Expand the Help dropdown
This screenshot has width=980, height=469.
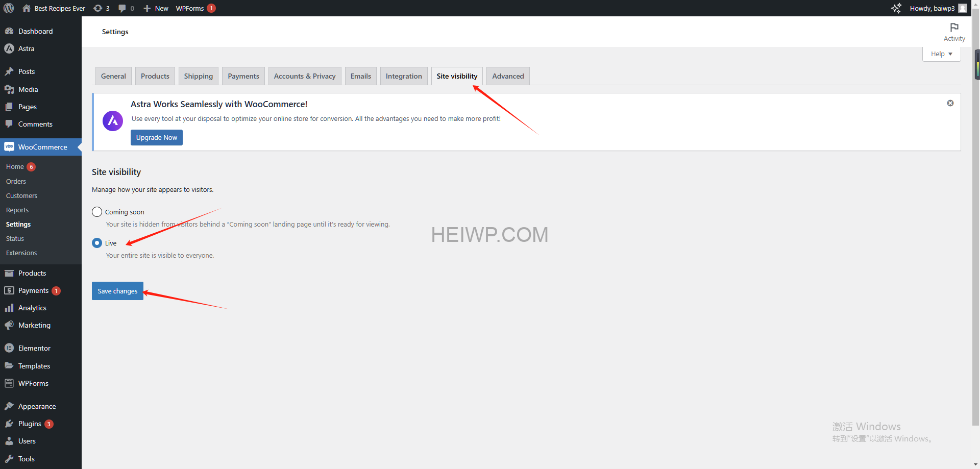pos(942,54)
